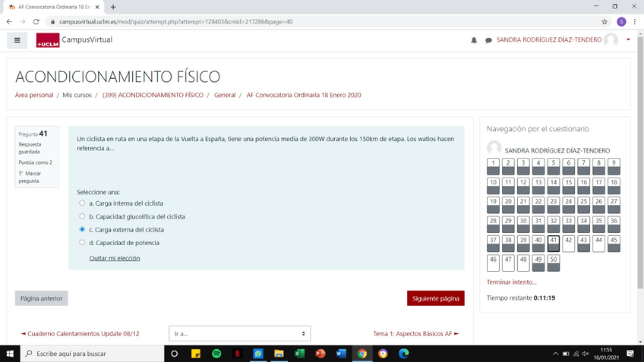
Task: Select the AF Convocatoria Ordinaria browser tab
Action: 53,7
